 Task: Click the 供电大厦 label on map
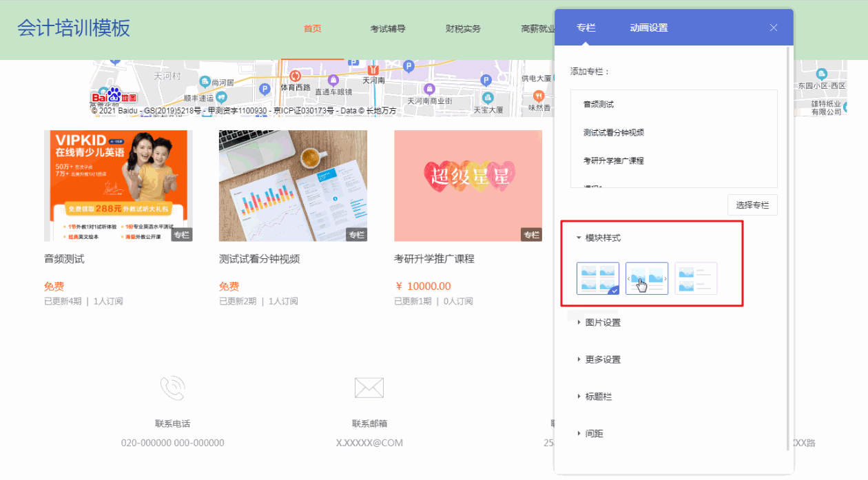pyautogui.click(x=536, y=79)
